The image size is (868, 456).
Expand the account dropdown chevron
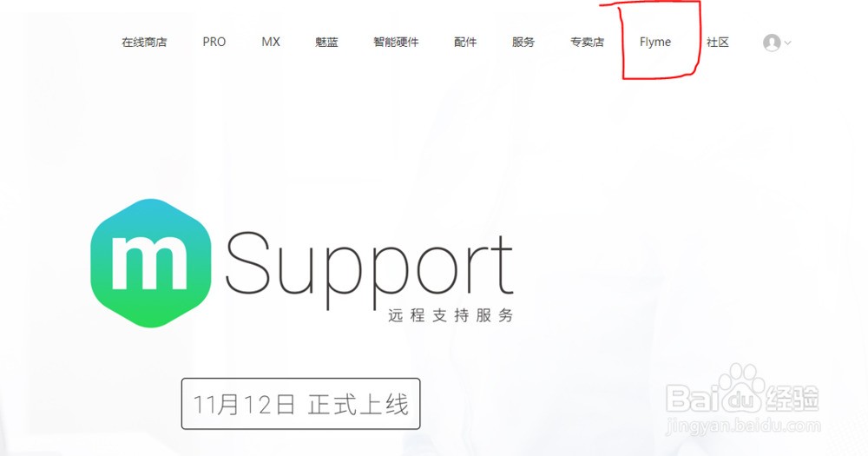(788, 43)
